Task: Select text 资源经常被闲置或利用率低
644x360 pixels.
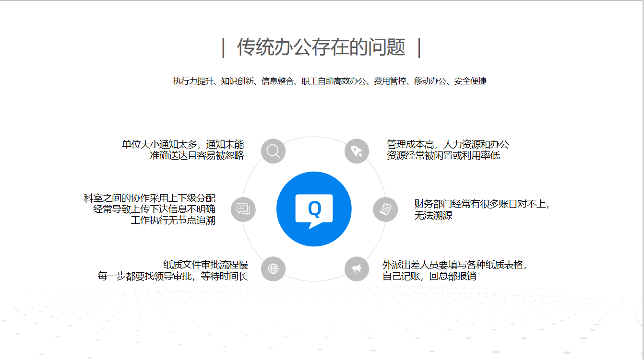Action: click(443, 155)
